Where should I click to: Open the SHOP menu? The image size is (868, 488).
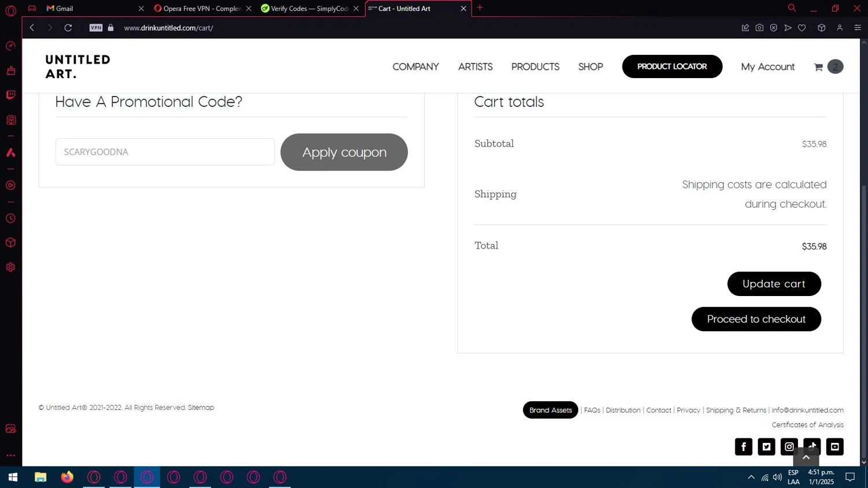click(x=590, y=66)
